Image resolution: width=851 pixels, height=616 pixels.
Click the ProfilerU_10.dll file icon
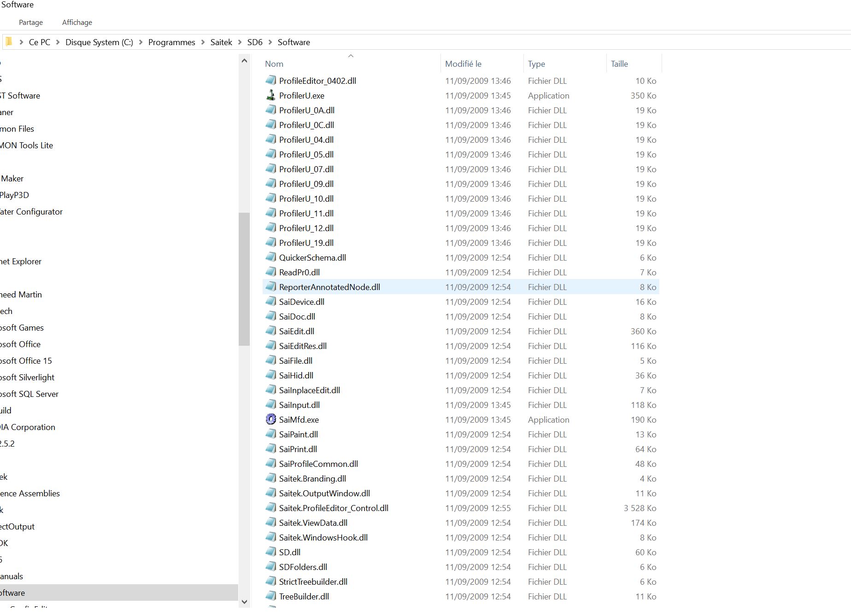coord(271,198)
